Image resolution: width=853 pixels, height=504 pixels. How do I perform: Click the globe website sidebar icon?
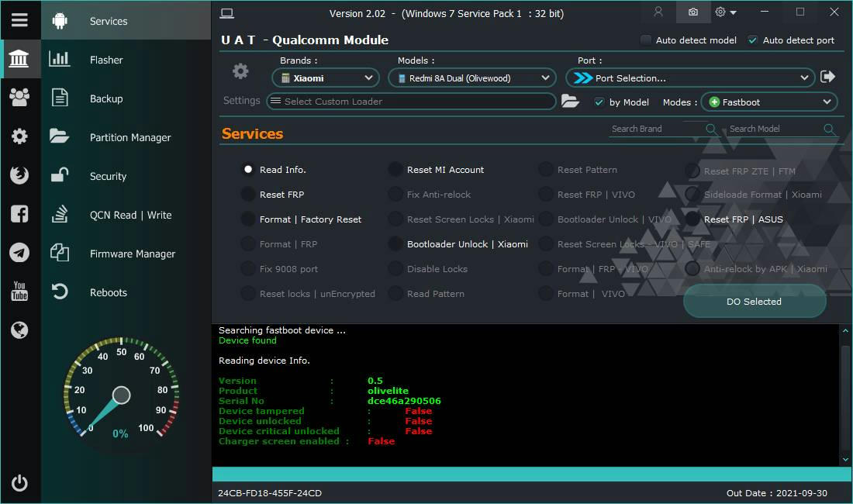19,330
